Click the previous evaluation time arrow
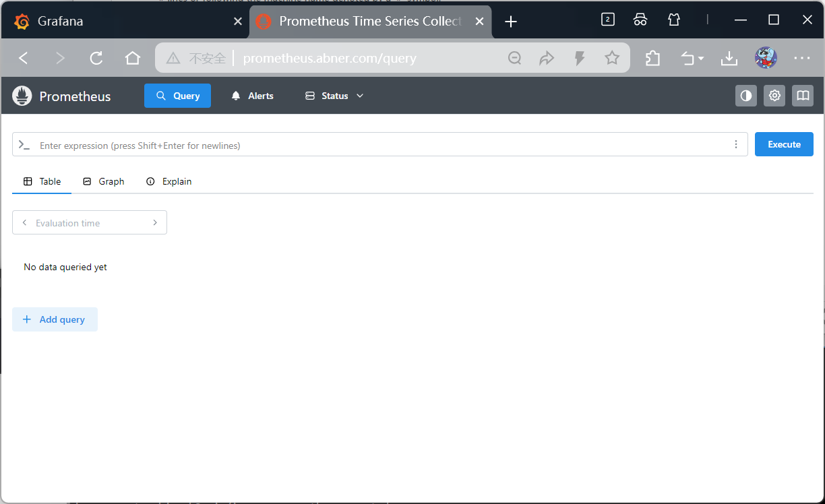The height and width of the screenshot is (504, 825). click(x=25, y=222)
